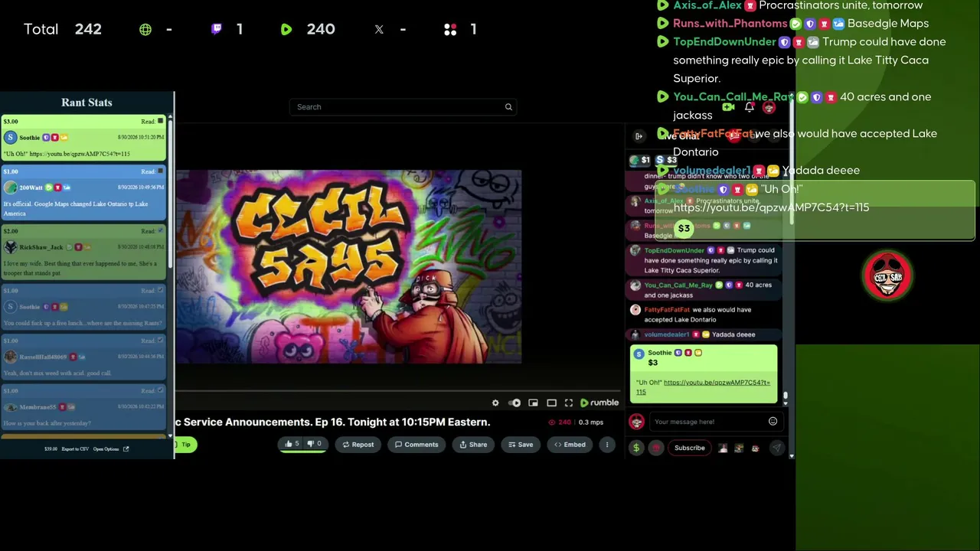The width and height of the screenshot is (980, 551).
Task: Uncheck read on Soothie's $1.00 rant
Action: click(161, 291)
